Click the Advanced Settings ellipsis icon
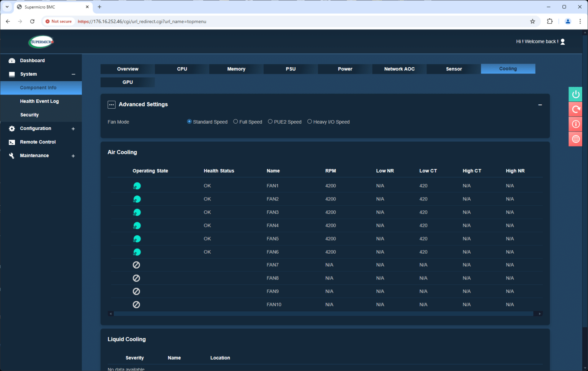588x371 pixels. pos(111,105)
